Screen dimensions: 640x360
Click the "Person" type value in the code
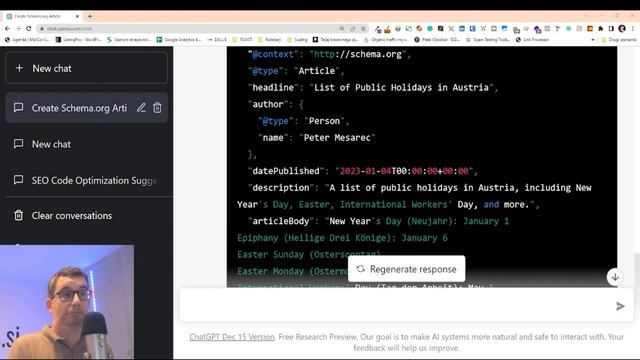click(x=324, y=121)
